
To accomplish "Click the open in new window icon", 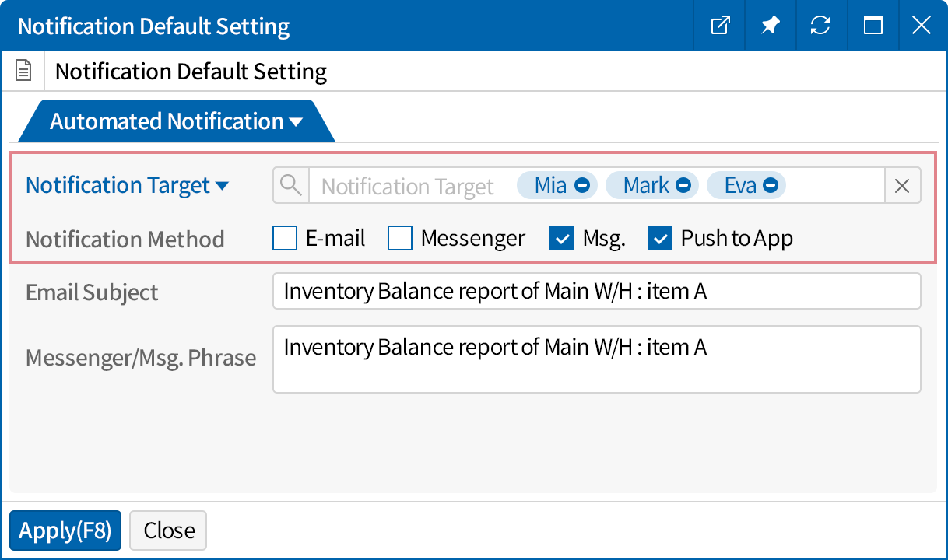I will click(721, 26).
